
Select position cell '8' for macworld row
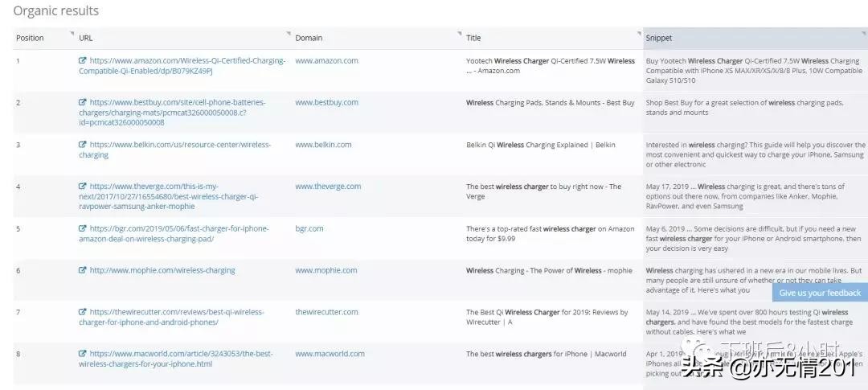click(x=18, y=354)
